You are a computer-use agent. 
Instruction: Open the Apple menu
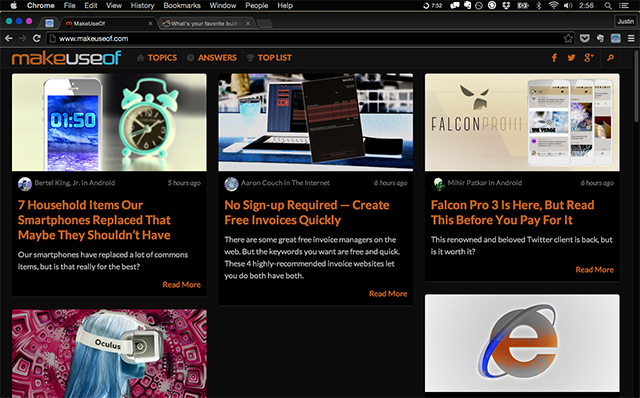click(13, 6)
